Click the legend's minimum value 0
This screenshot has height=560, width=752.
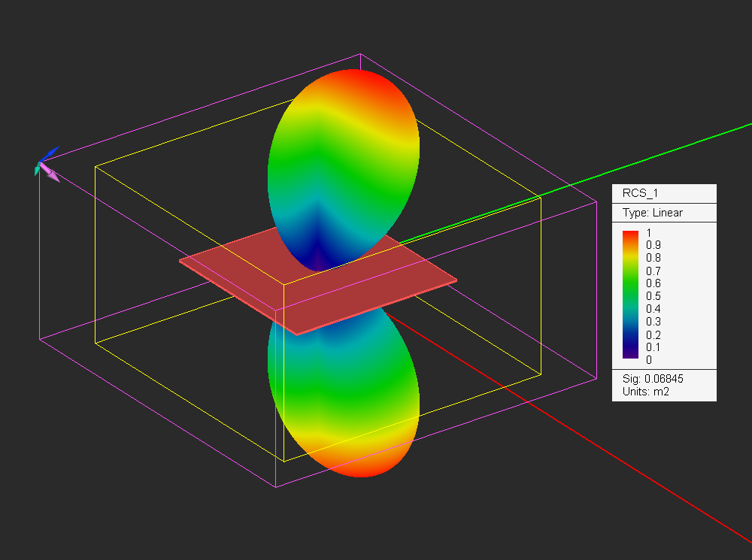tap(649, 359)
